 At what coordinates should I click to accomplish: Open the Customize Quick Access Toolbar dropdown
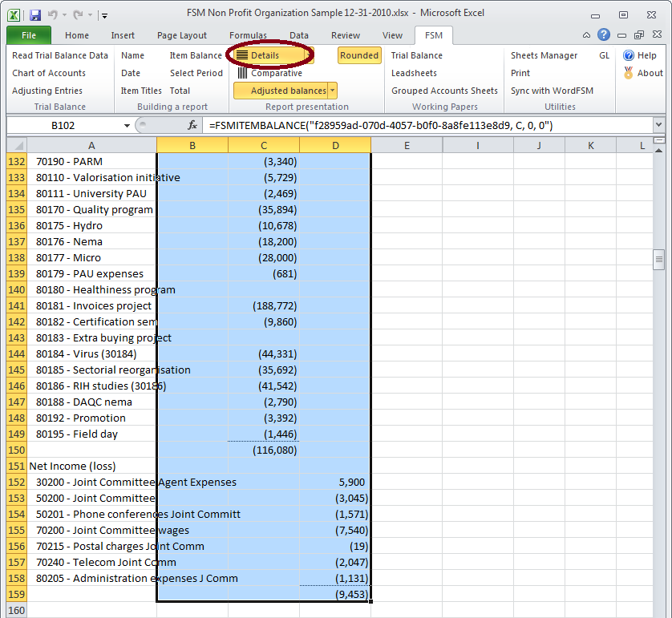click(x=104, y=16)
